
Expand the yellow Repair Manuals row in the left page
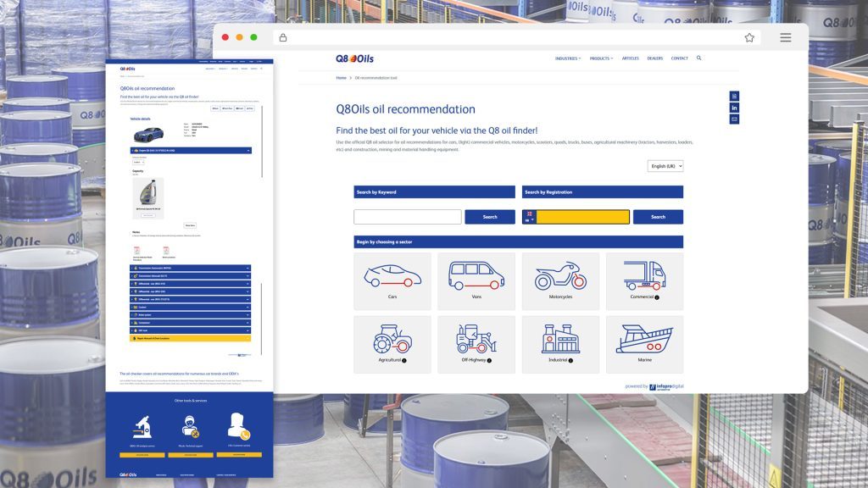pos(191,338)
